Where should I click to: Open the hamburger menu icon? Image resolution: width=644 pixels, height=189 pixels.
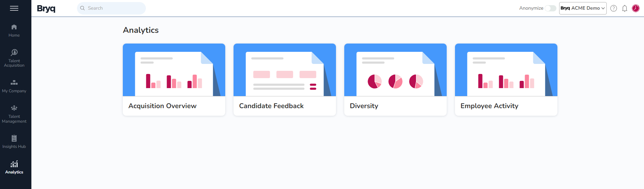[x=14, y=8]
